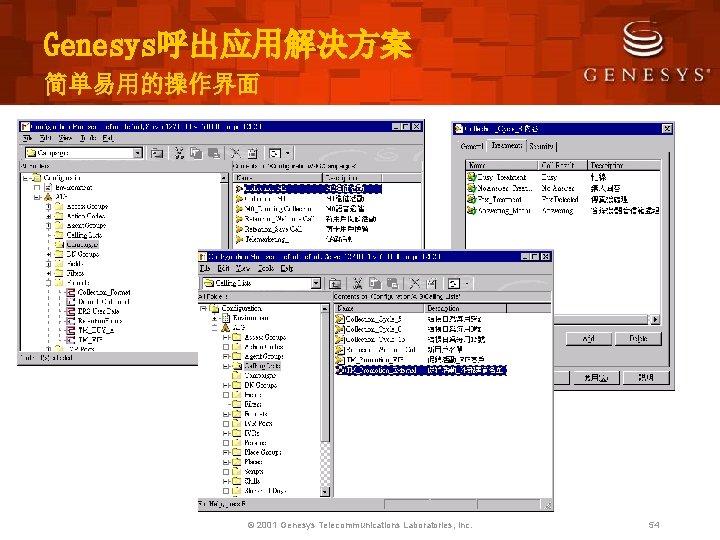
Task: Open View menu in Campaigns window
Action: click(x=65, y=138)
